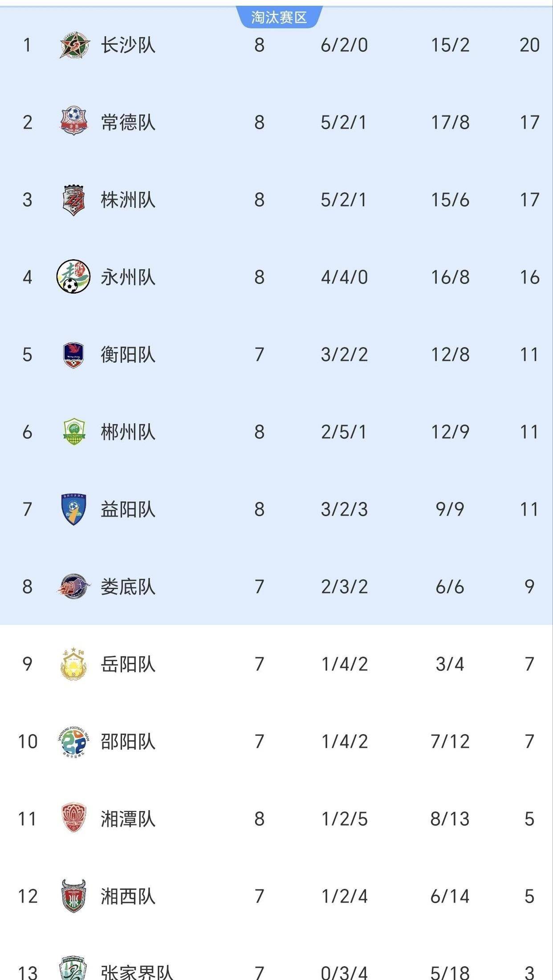The height and width of the screenshot is (980, 553).
Task: Select the 淘汰赛区 tab label
Action: [279, 17]
